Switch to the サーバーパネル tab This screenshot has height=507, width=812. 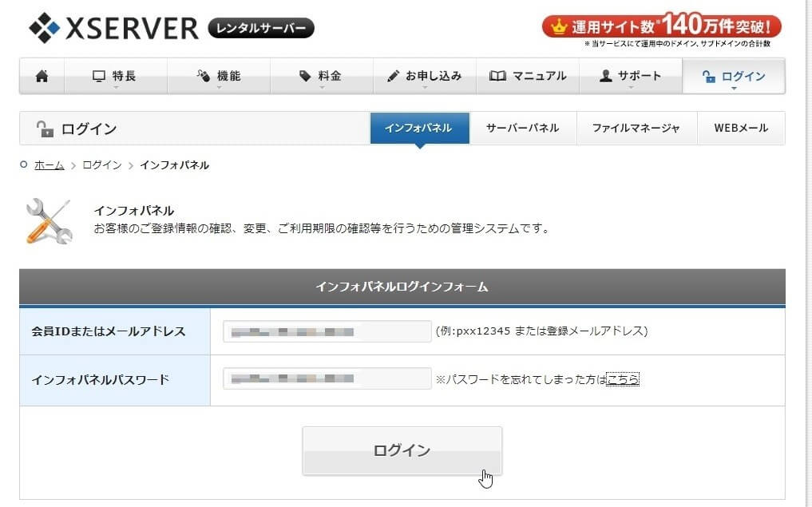click(523, 128)
